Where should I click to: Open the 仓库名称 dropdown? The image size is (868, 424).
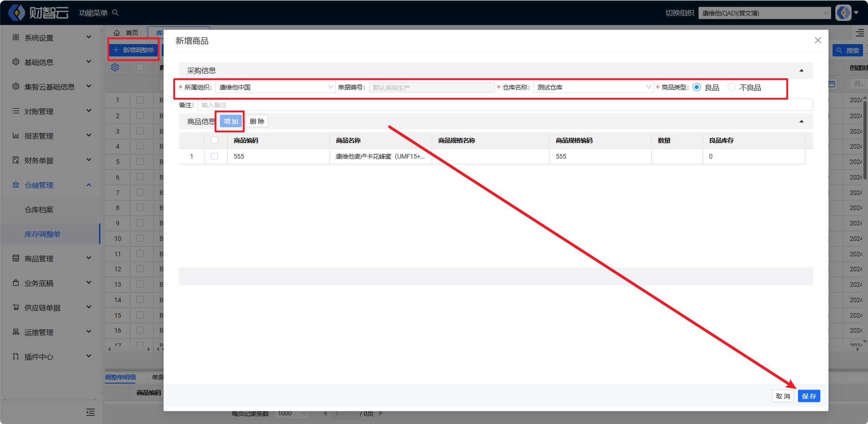[593, 87]
